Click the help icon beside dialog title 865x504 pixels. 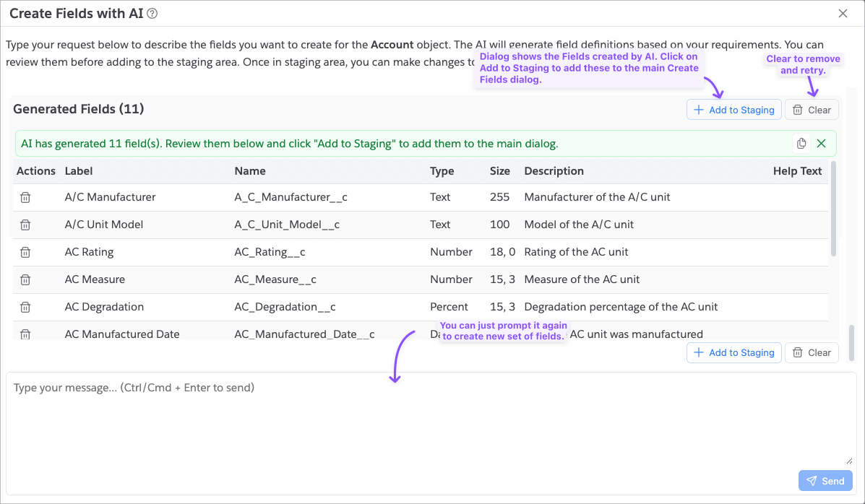(152, 13)
